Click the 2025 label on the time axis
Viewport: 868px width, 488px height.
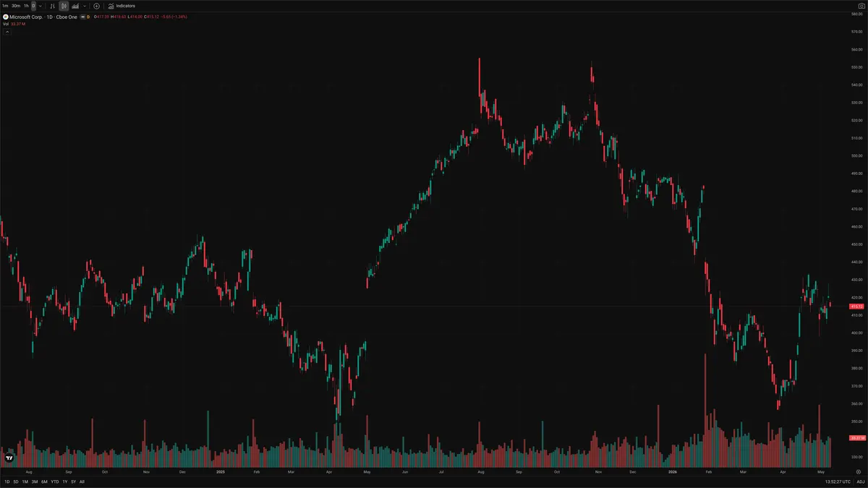point(221,471)
